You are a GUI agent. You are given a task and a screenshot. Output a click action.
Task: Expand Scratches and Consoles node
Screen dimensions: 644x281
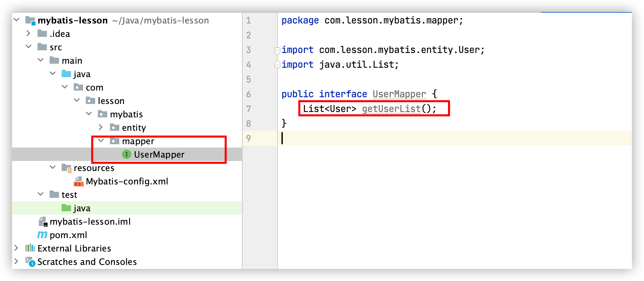[x=16, y=262]
